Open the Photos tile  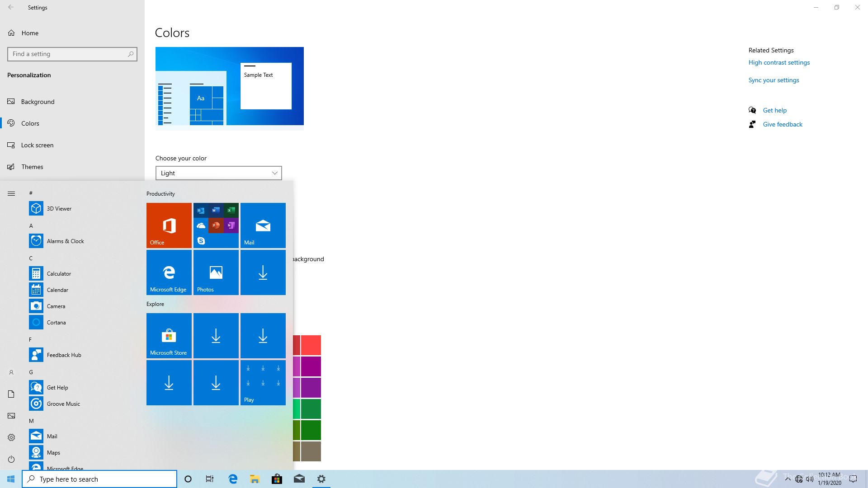pyautogui.click(x=216, y=272)
